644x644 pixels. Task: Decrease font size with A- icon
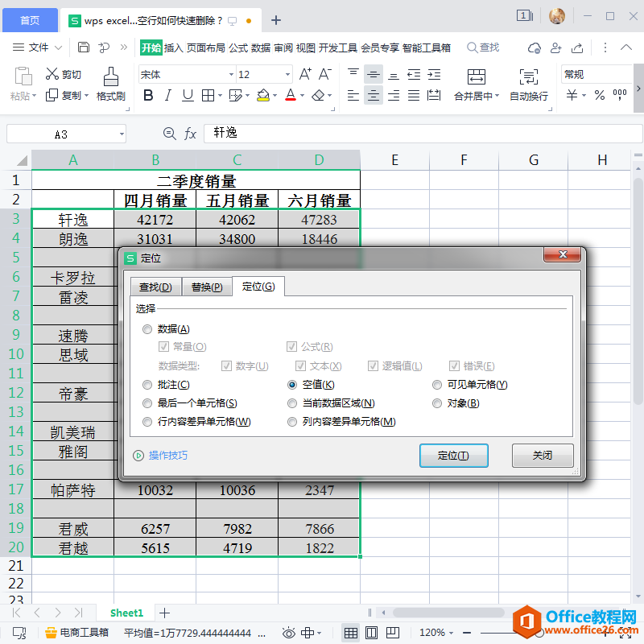point(324,74)
